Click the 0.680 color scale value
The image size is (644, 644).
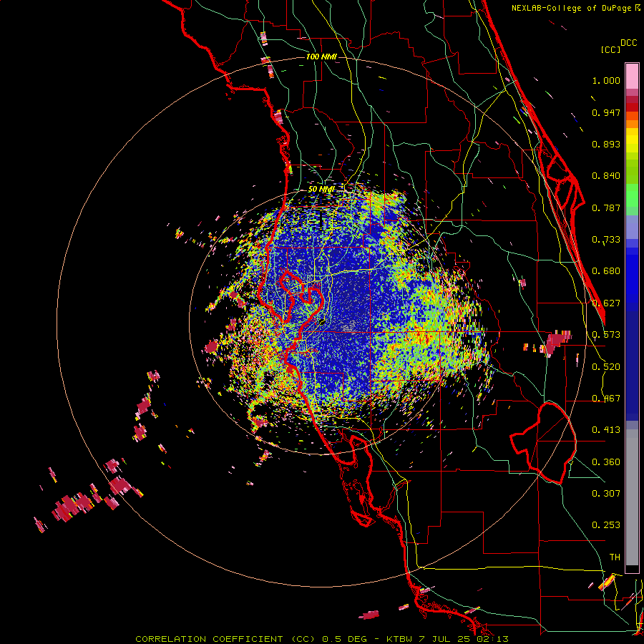point(606,271)
